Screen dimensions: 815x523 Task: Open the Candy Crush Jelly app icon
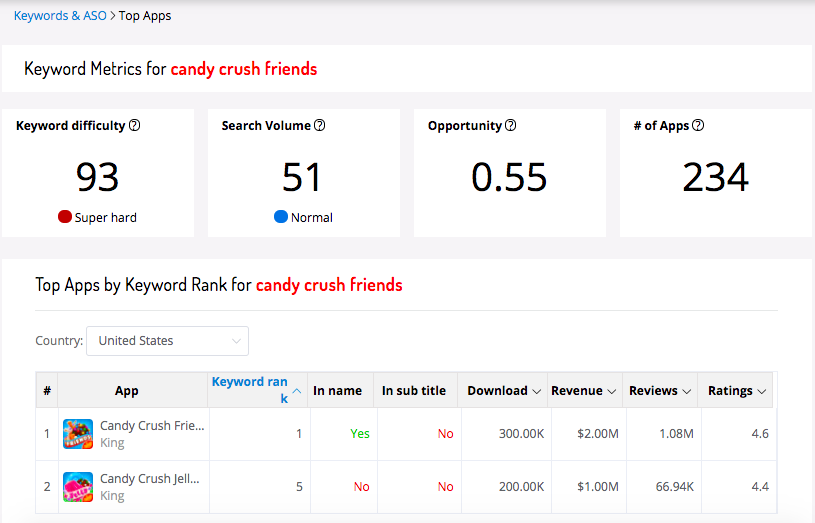pos(78,487)
